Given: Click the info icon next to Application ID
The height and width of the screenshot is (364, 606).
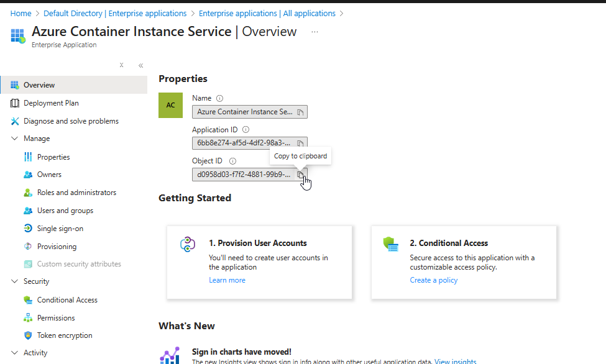Looking at the screenshot, I should pos(246,130).
